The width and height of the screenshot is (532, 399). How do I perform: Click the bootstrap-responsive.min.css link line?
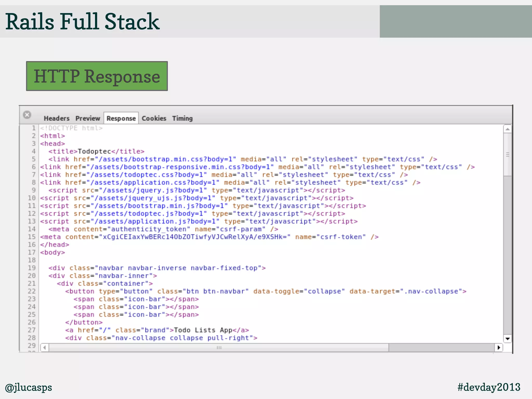[x=257, y=167]
